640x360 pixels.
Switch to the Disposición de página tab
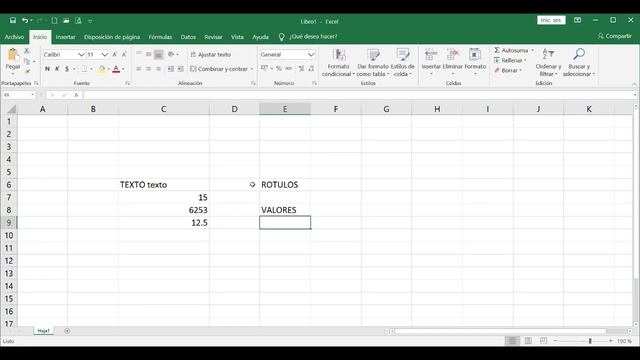tap(112, 37)
